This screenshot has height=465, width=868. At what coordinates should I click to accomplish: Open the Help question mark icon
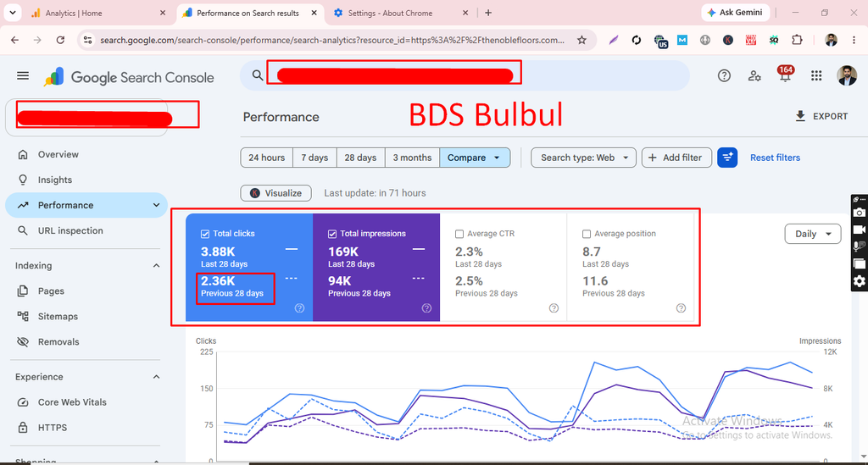point(724,75)
